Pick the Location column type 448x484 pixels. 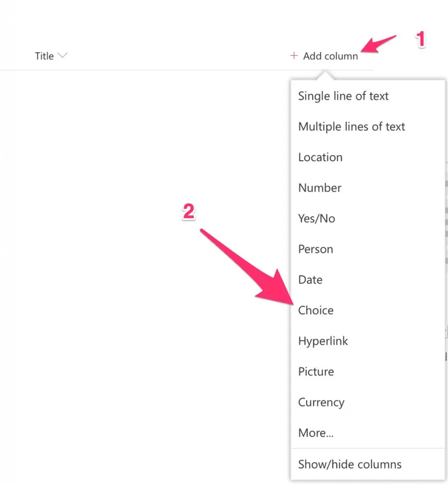320,157
